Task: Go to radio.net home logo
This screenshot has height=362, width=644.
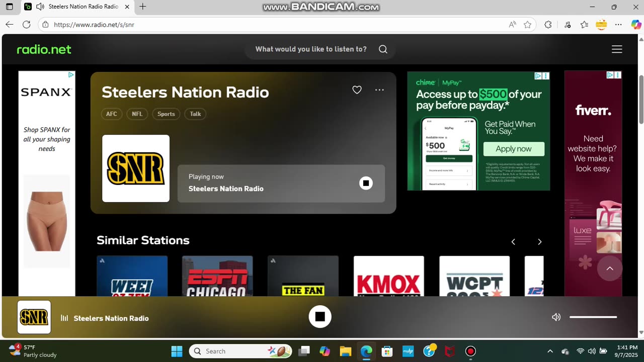Action: 44,49
